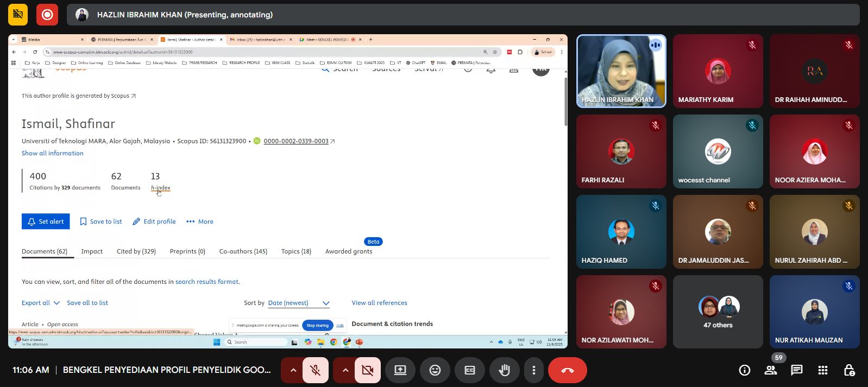The image size is (868, 387).
Task: Open the in-call chat panel
Action: click(x=796, y=370)
